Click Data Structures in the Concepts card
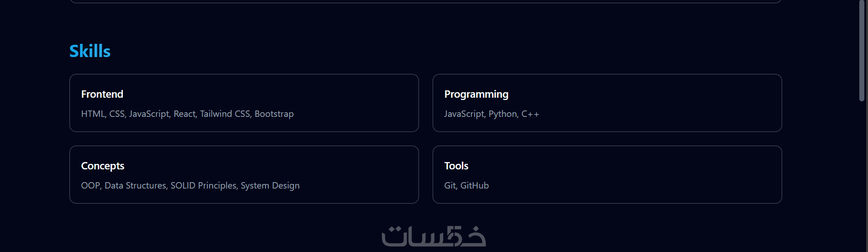Screen dimensions: 868x252 (136, 185)
